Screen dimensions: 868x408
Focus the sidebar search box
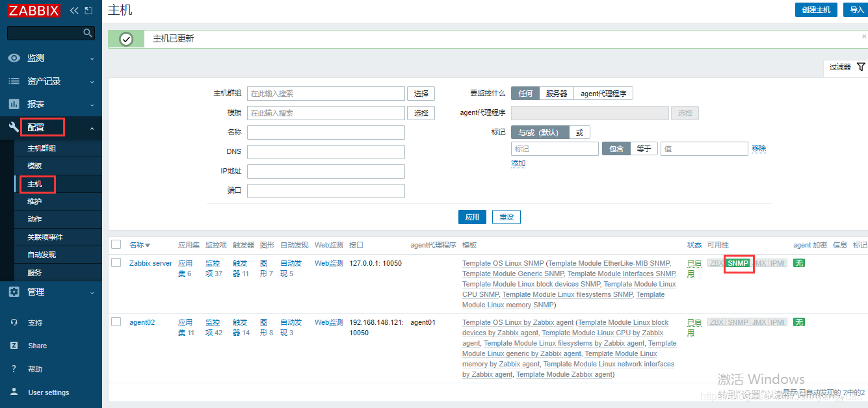(51, 32)
